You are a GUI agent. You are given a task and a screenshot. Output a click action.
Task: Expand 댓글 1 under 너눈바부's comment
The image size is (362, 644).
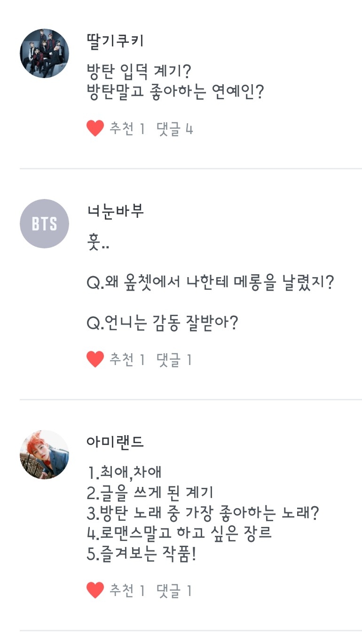174,360
